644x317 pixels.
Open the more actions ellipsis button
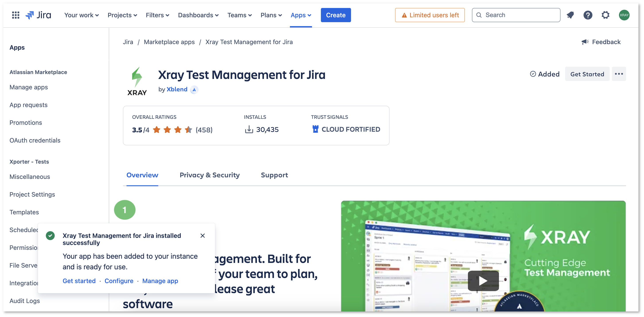click(619, 74)
